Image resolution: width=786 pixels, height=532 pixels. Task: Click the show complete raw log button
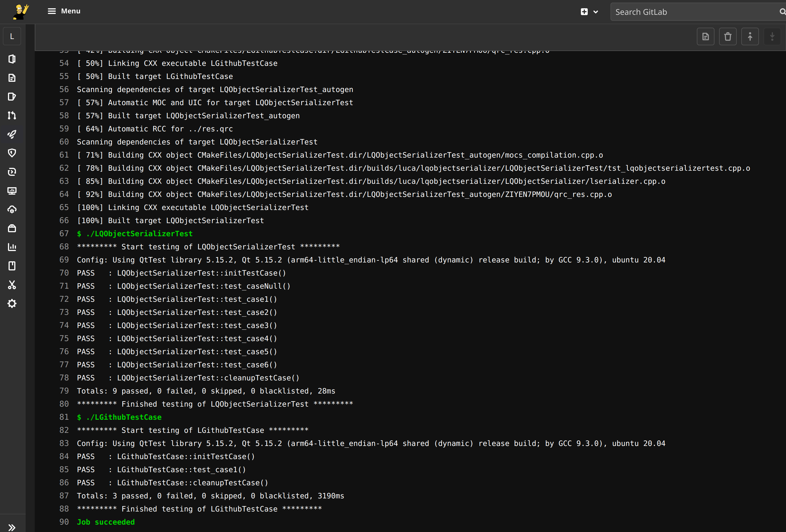click(x=705, y=36)
